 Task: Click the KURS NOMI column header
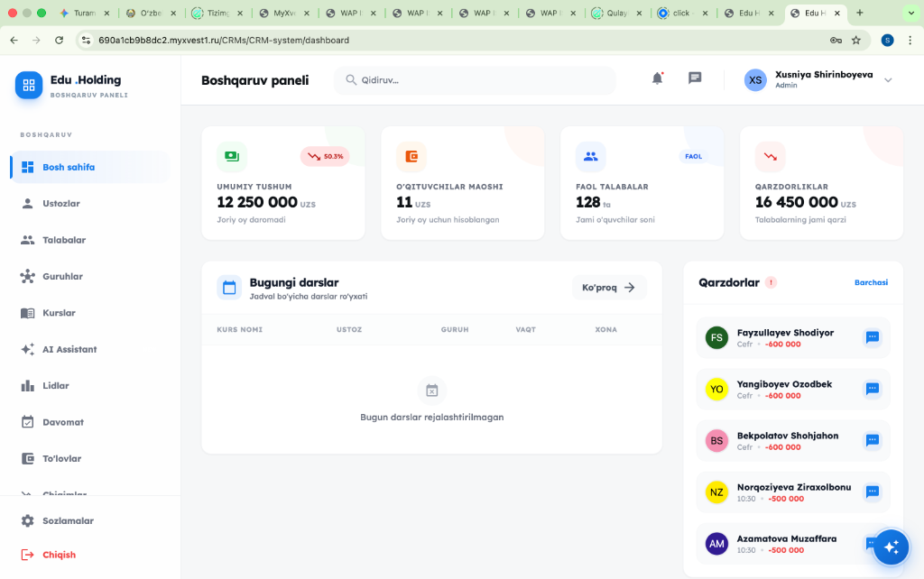coord(240,330)
